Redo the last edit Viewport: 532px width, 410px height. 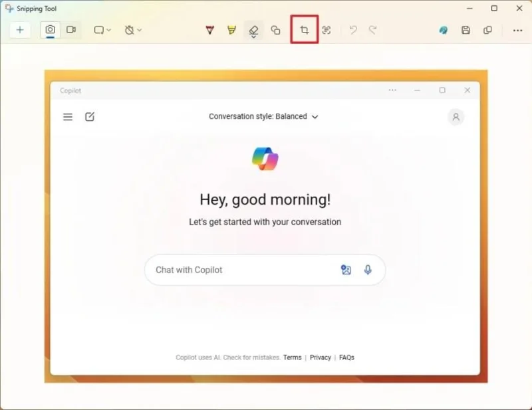373,30
